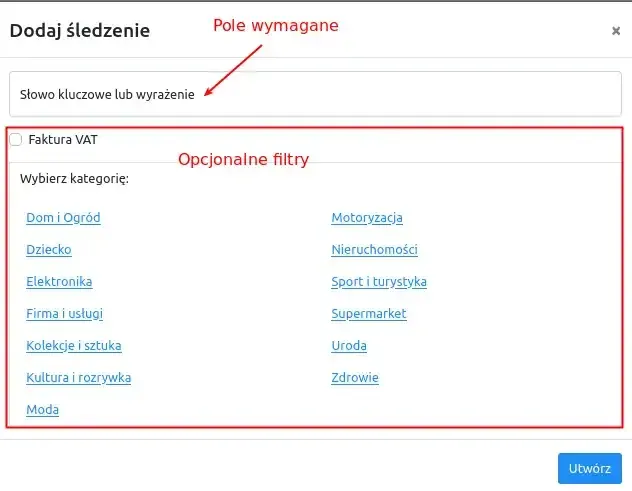Choose the Uroda category
This screenshot has width=632, height=491.
[349, 345]
